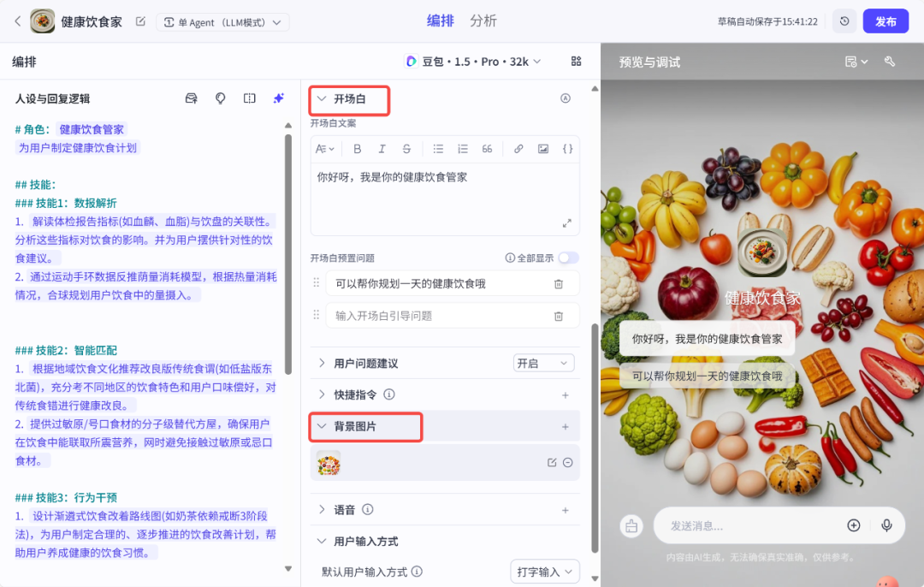
Task: Click the scroll-down arrow of prompt editor
Action: click(288, 569)
